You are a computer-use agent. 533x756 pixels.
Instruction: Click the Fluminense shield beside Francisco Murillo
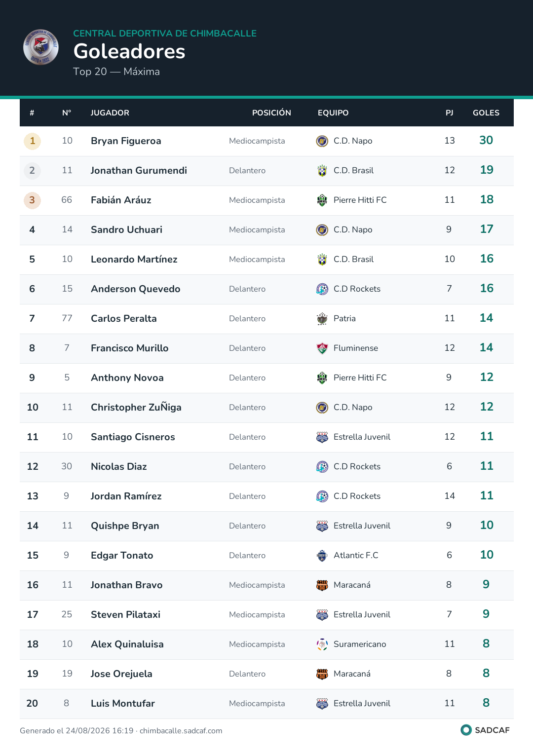click(322, 348)
